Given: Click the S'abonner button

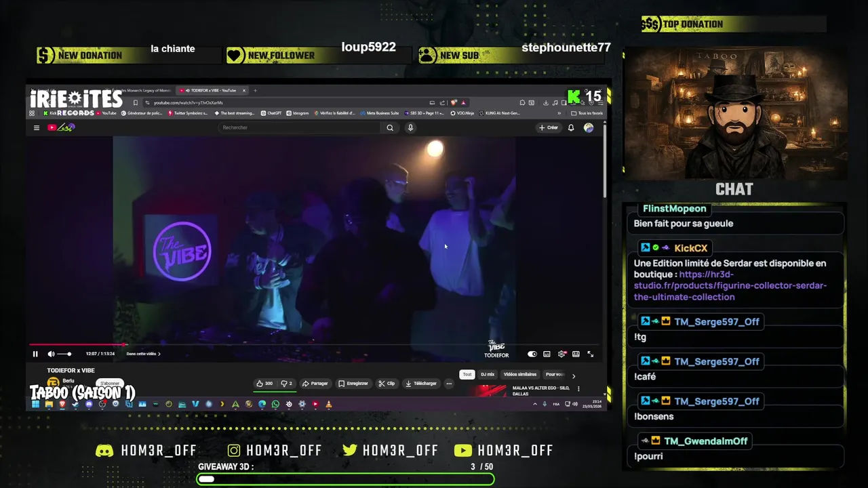Looking at the screenshot, I should click(x=110, y=384).
